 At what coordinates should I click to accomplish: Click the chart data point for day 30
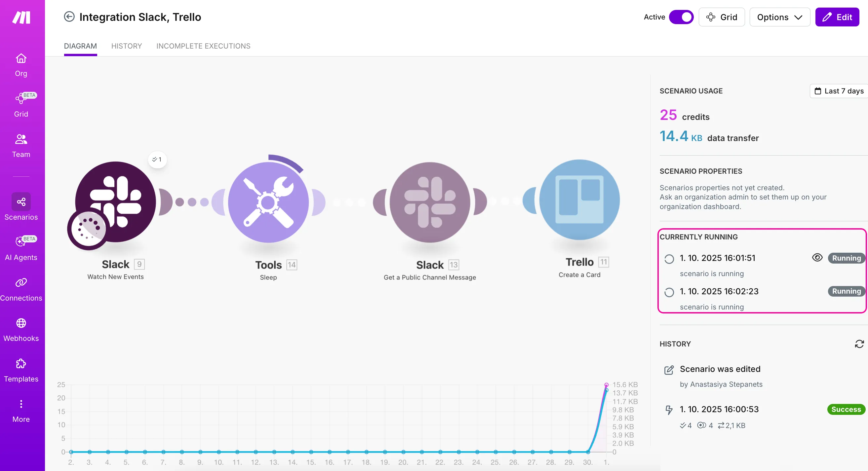(x=588, y=452)
